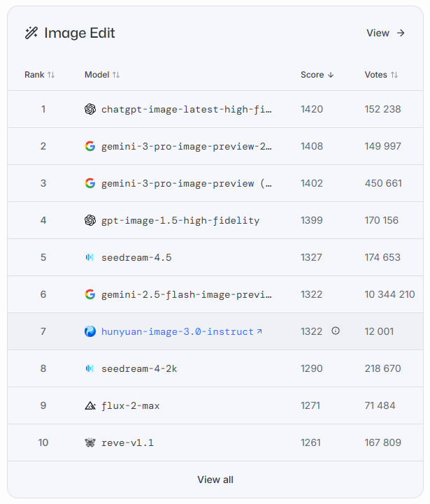Click the OpenAI logo beside chatgpt-image-latest
The image size is (430, 504).
point(90,109)
